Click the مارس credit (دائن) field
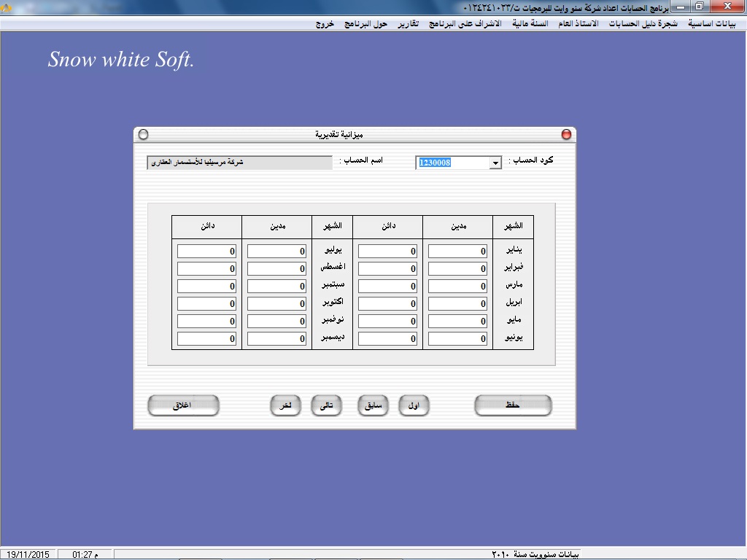Screen dimensions: 747x560 [x=387, y=287]
